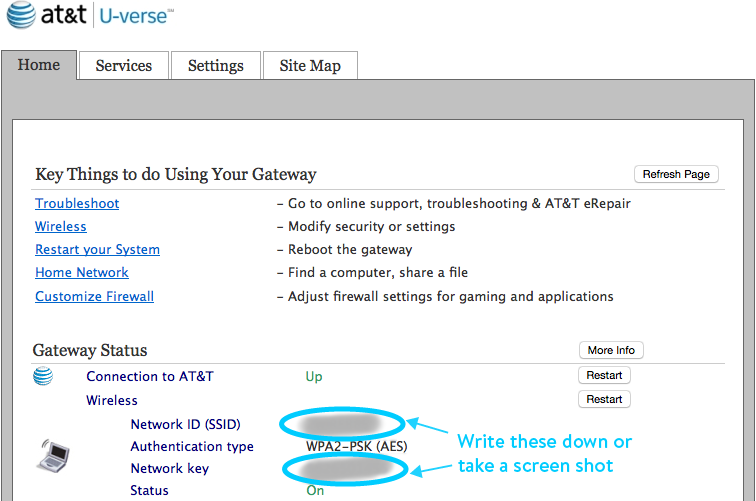756x501 pixels.
Task: Click the 'Wireless' label in Gateway Status
Action: click(x=112, y=400)
